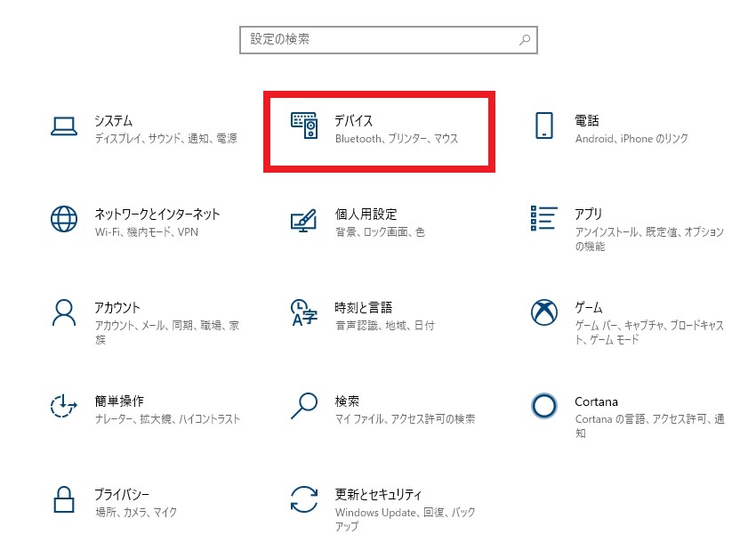
Task: Click 'ナレーター、拡大鏡、ハイコントラスト' description
Action: pos(167,418)
